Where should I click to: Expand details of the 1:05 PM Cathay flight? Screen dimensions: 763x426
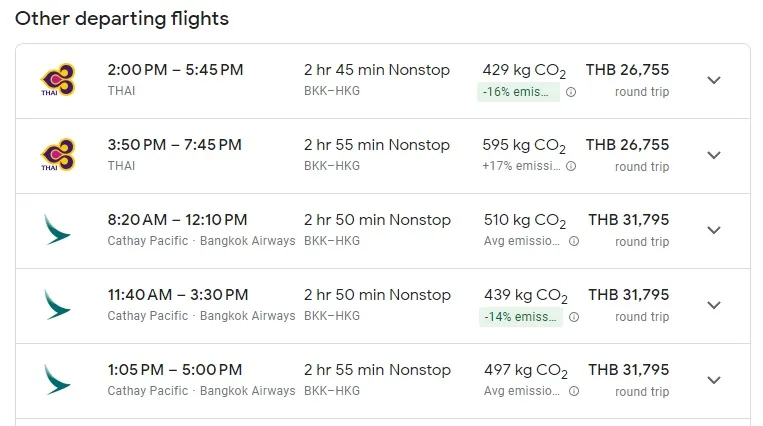(714, 380)
